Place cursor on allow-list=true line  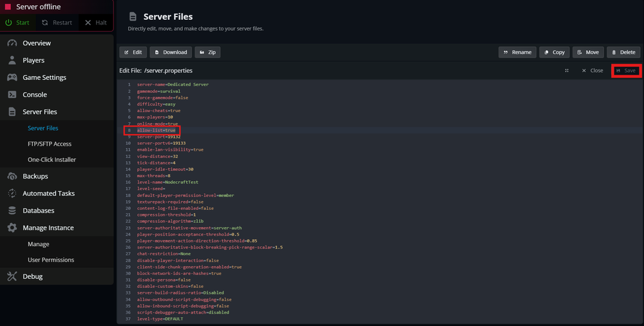(x=156, y=130)
